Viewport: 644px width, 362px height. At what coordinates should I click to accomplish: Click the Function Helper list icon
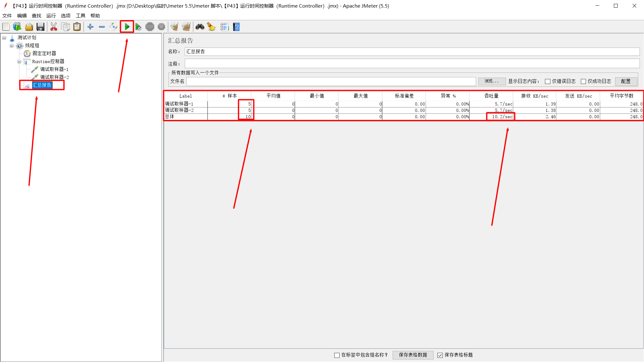tap(224, 27)
